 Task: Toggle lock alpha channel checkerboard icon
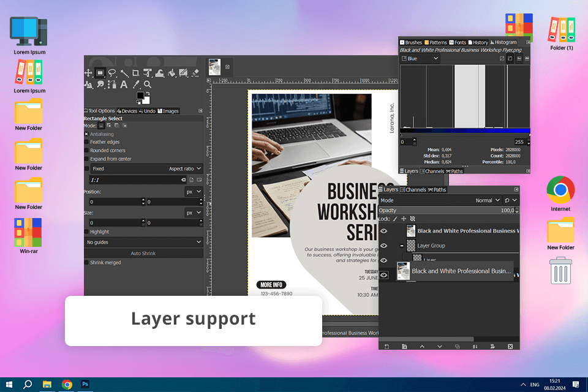coord(412,219)
